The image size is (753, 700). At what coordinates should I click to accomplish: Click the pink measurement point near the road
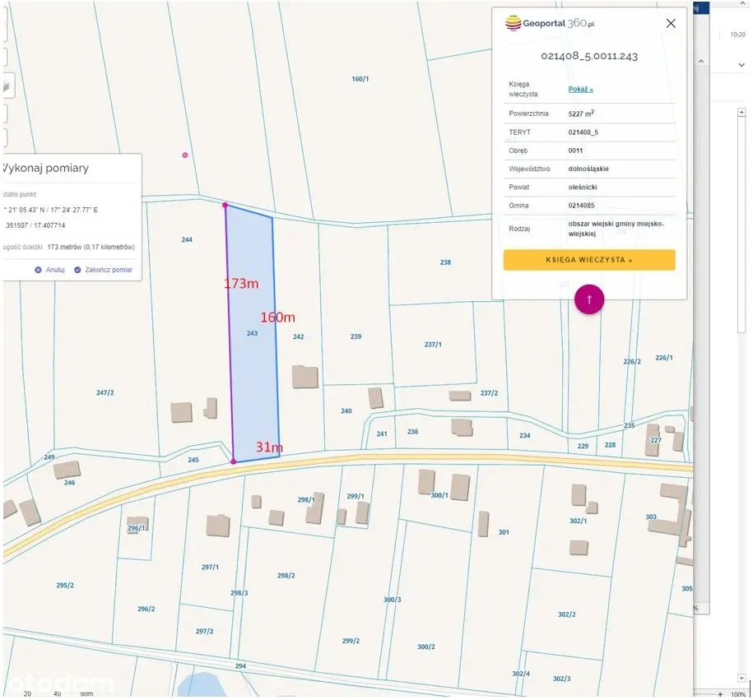(x=233, y=461)
